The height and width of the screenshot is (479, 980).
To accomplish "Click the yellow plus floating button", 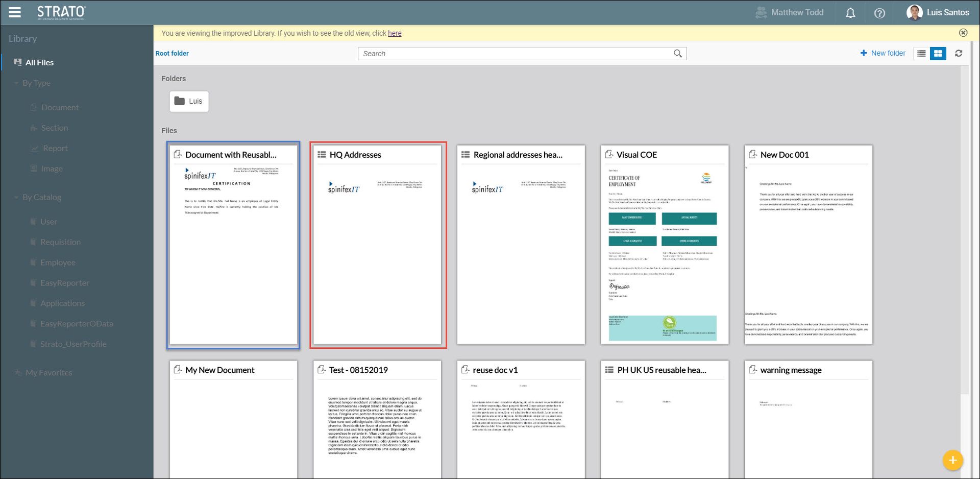I will pyautogui.click(x=952, y=460).
